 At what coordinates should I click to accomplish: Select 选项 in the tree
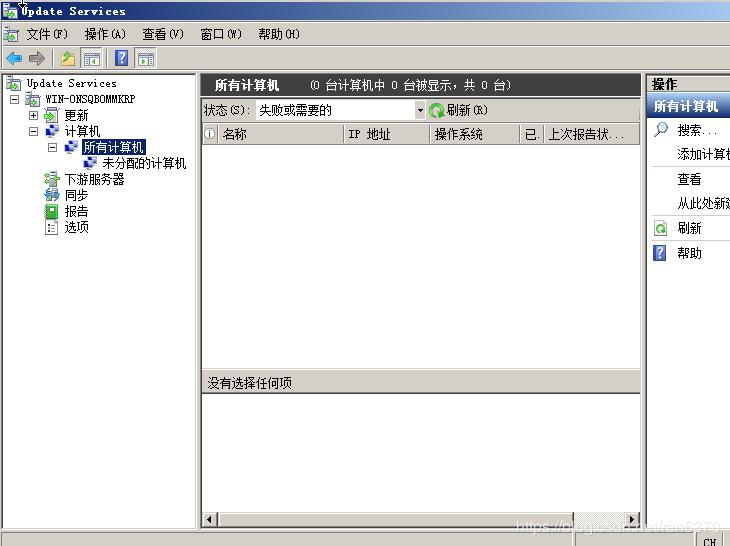click(76, 227)
